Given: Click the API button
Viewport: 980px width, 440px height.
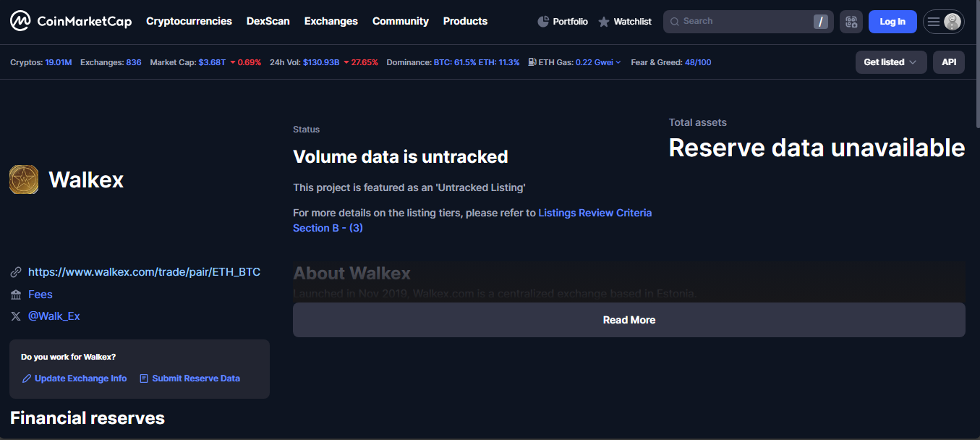Looking at the screenshot, I should 948,62.
